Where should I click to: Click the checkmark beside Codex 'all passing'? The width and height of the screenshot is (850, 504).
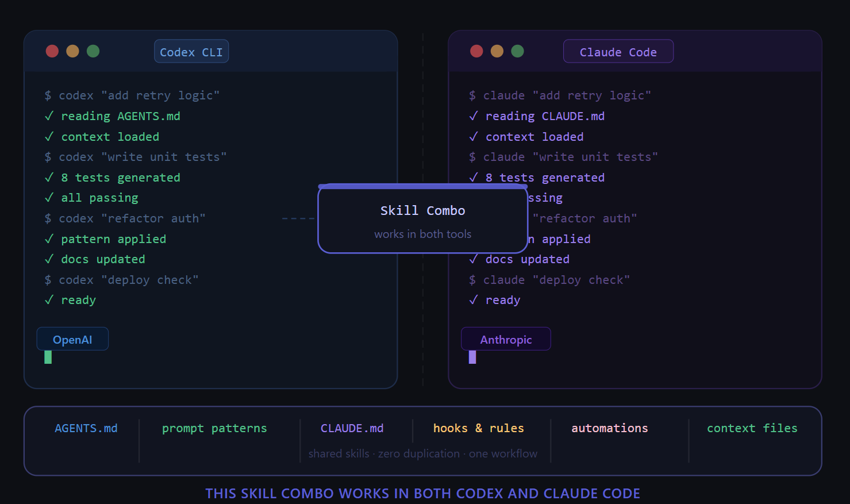pyautogui.click(x=49, y=198)
